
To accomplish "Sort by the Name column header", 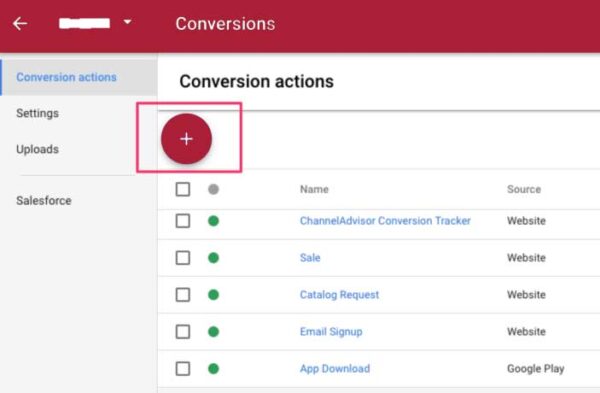I will (x=314, y=189).
